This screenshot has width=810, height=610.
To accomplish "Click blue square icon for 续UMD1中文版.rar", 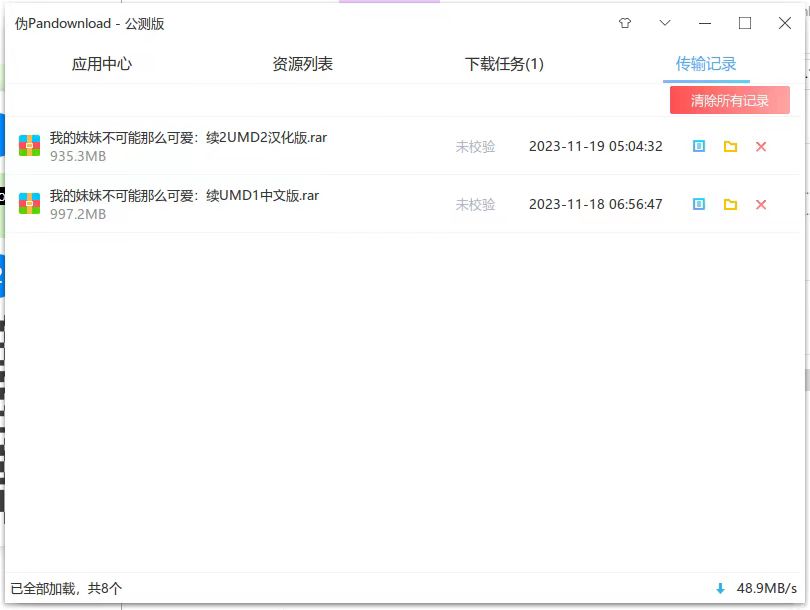I will [699, 204].
